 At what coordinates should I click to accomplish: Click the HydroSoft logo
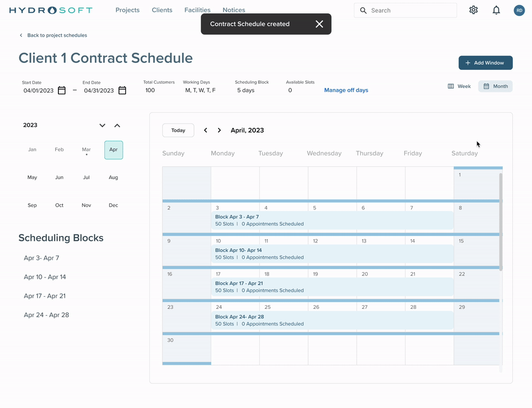51,10
